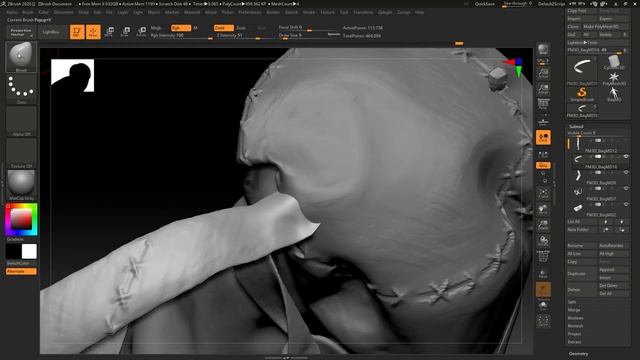This screenshot has height=360, width=640.
Task: Select the PolyMesh3D star tool
Action: pyautogui.click(x=614, y=78)
